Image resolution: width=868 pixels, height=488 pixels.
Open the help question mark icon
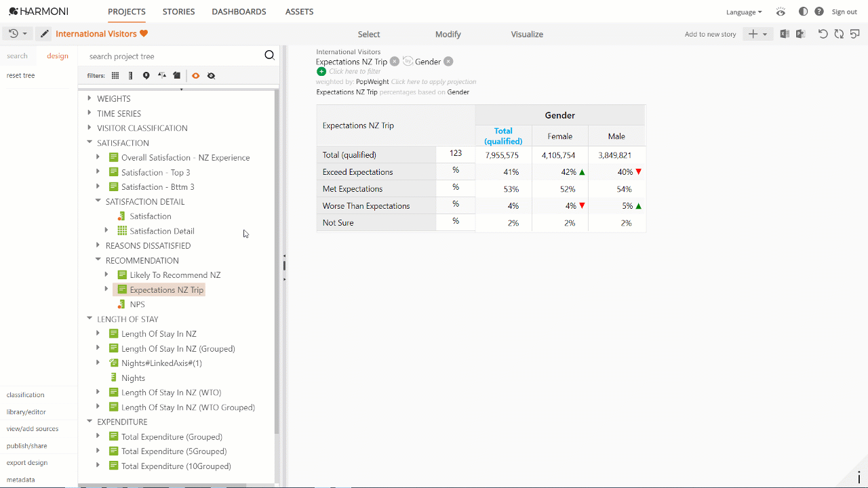point(819,12)
